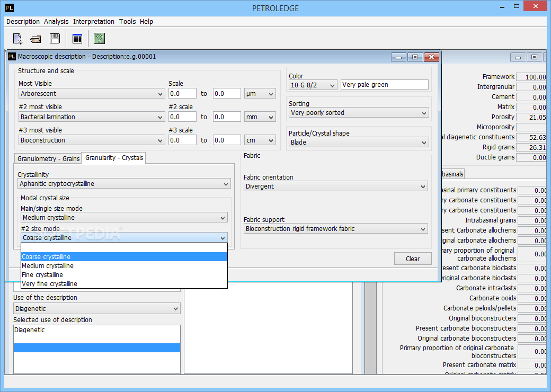Click the partially hidden basinals tab in background window

pos(452,174)
